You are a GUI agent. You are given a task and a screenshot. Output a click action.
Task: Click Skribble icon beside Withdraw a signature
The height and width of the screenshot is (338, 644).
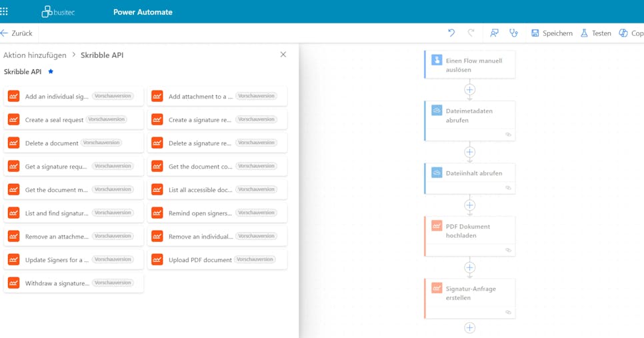tap(13, 283)
